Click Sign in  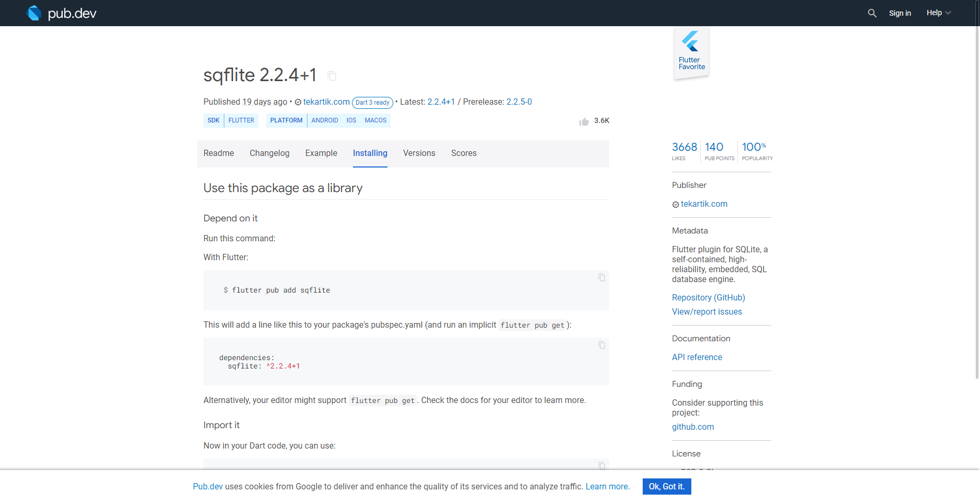[x=899, y=13]
